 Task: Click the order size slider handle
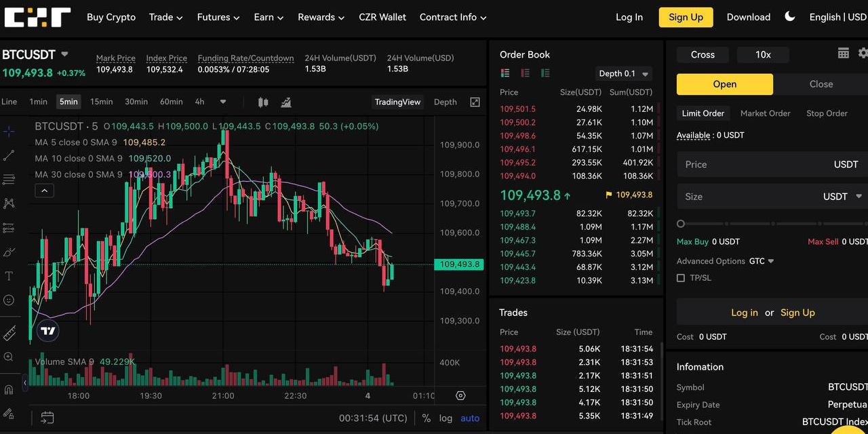click(x=681, y=224)
